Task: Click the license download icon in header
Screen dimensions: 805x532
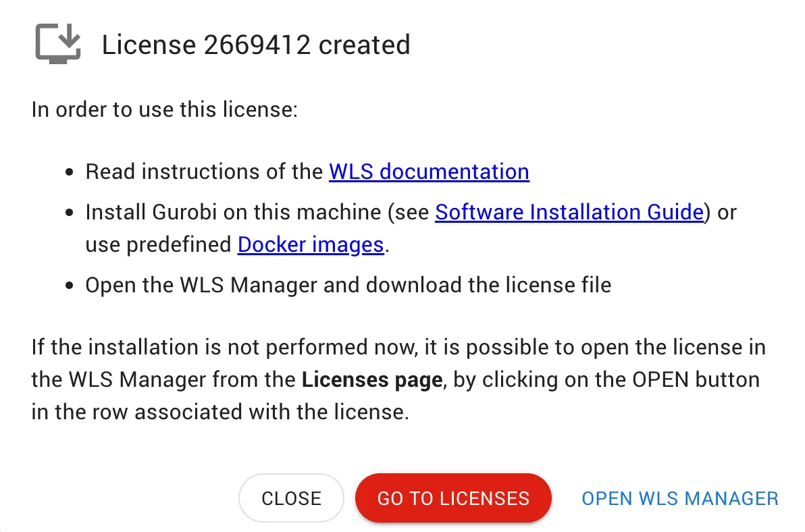Action: coord(58,44)
